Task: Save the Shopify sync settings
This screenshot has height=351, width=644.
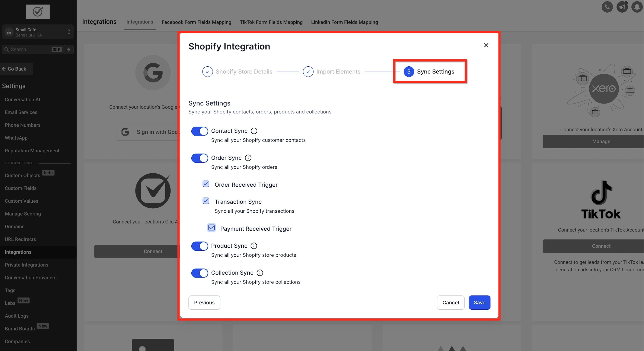Action: [x=479, y=303]
